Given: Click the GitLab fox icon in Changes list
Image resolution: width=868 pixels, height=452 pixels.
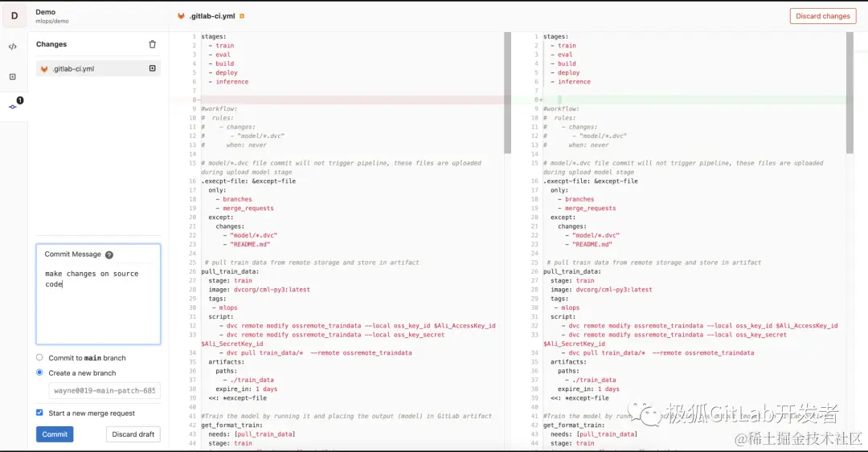Looking at the screenshot, I should click(x=44, y=69).
